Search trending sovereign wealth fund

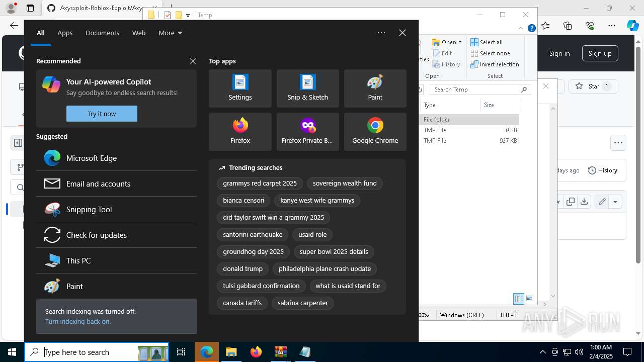tap(345, 183)
